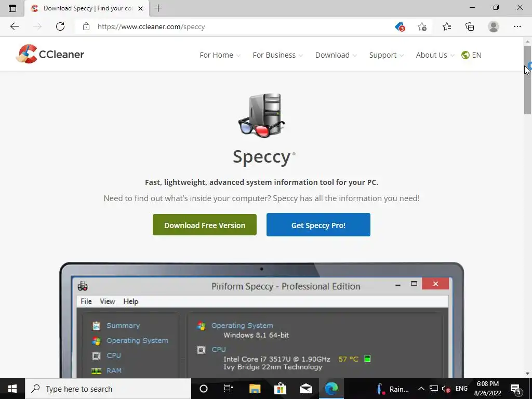Select RAM in the Speccy sidebar

coord(114,370)
